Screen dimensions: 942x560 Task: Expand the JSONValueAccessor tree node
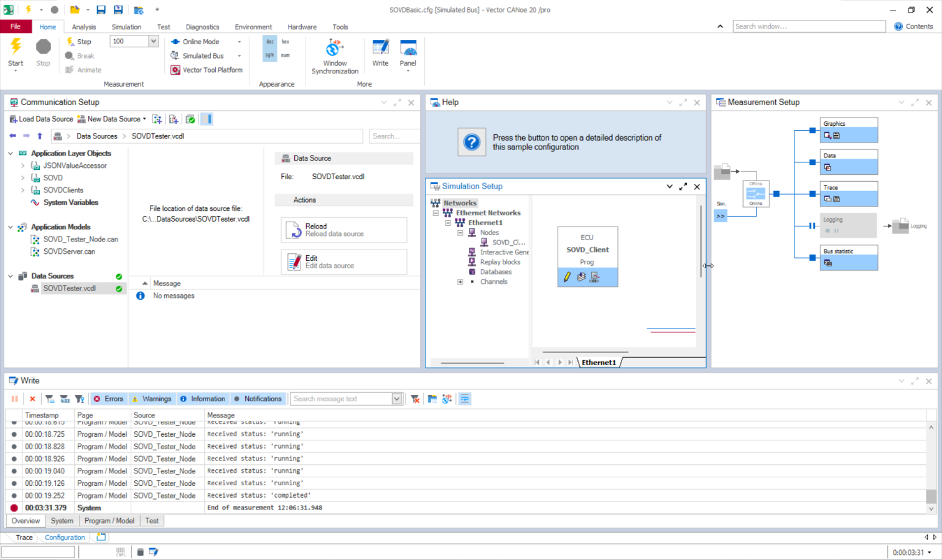pyautogui.click(x=23, y=166)
